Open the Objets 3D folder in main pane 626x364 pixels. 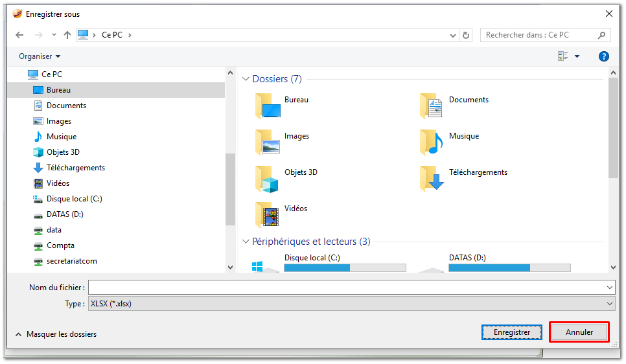click(266, 178)
